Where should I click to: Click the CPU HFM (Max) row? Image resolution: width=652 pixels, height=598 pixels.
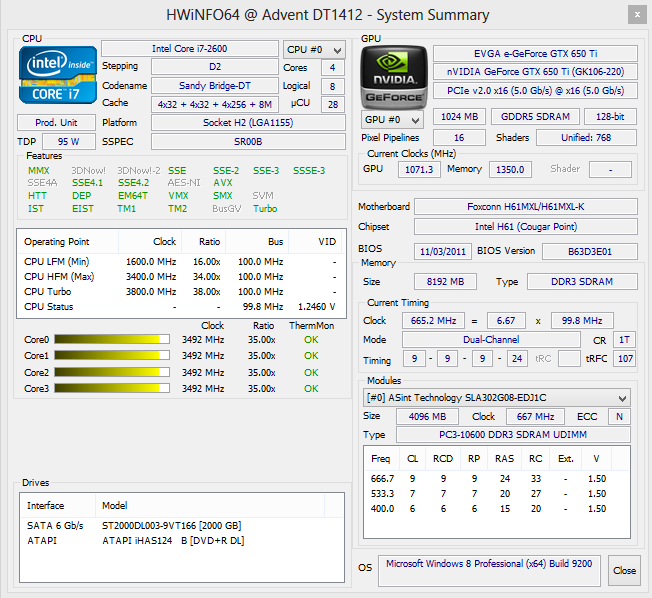pyautogui.click(x=180, y=277)
